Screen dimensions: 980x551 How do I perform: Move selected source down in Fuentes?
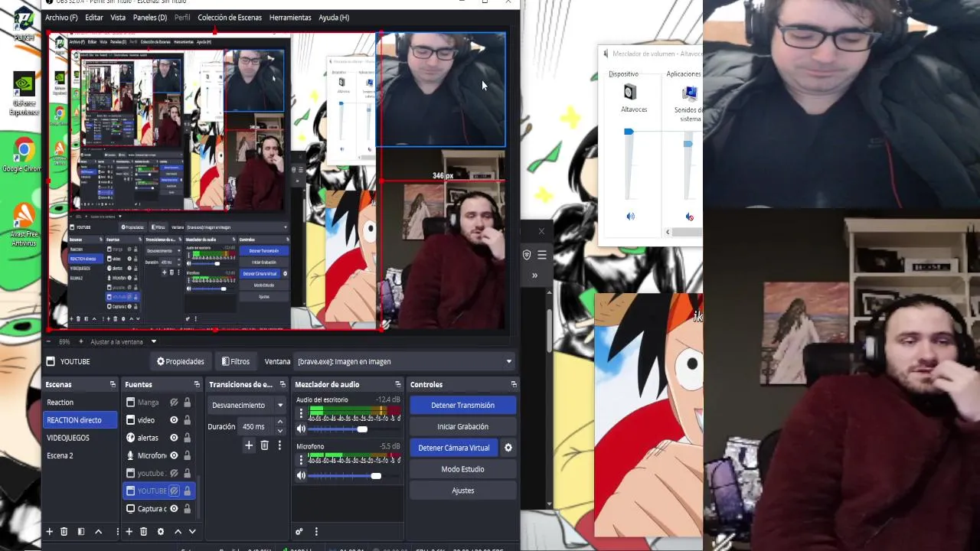click(192, 531)
